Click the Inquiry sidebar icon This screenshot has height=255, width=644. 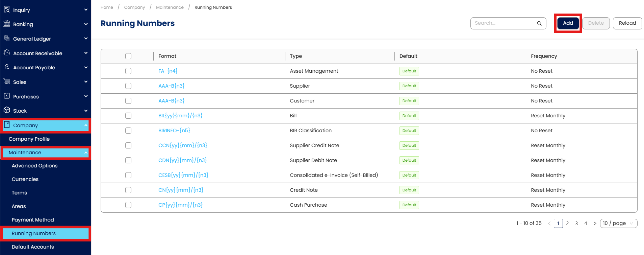(7, 9)
